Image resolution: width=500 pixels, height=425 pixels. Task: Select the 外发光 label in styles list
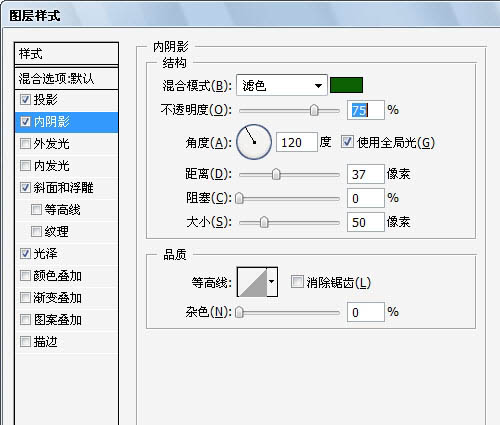click(x=51, y=144)
